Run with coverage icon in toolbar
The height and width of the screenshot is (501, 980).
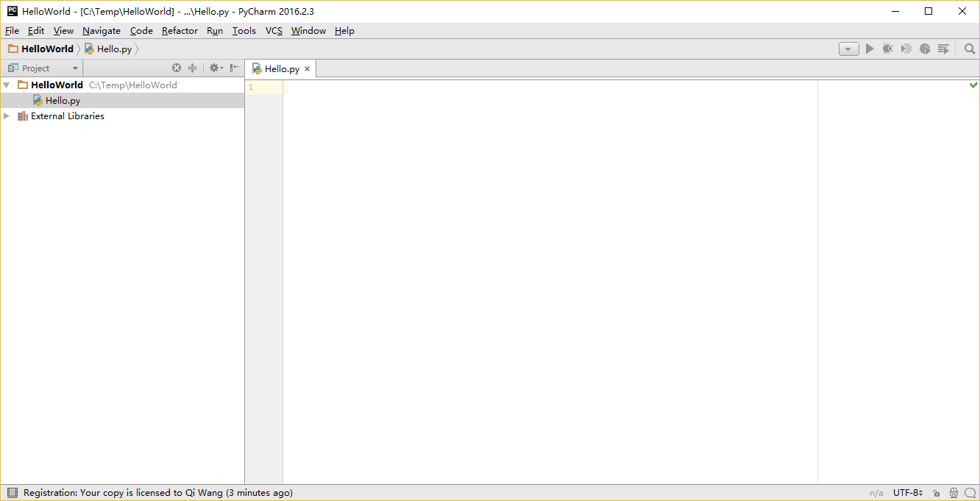906,49
